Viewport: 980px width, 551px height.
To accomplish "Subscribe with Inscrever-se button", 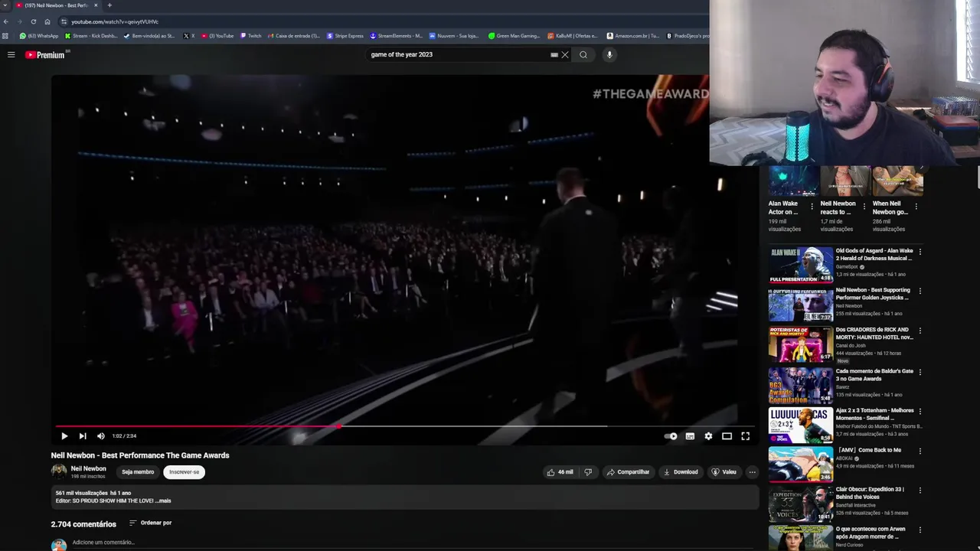I will 184,472.
